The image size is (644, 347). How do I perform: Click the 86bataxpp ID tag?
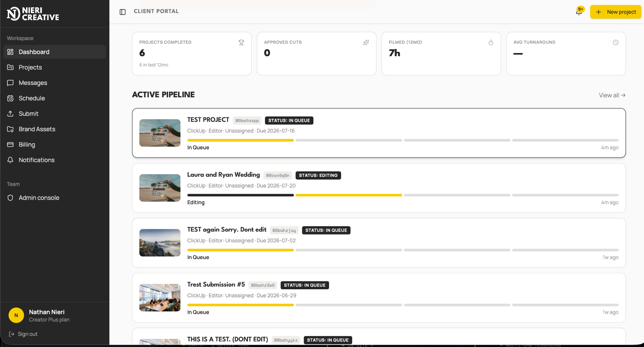click(247, 120)
